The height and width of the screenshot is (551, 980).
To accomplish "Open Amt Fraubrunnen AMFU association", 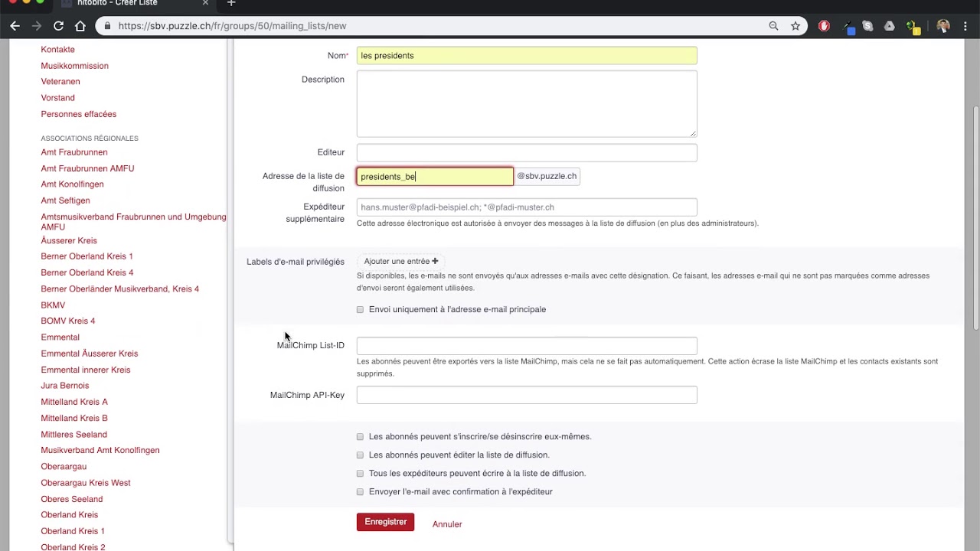I will tap(87, 168).
